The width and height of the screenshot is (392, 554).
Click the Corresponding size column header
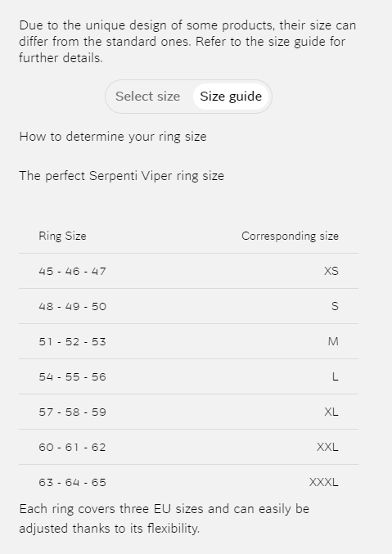point(290,236)
